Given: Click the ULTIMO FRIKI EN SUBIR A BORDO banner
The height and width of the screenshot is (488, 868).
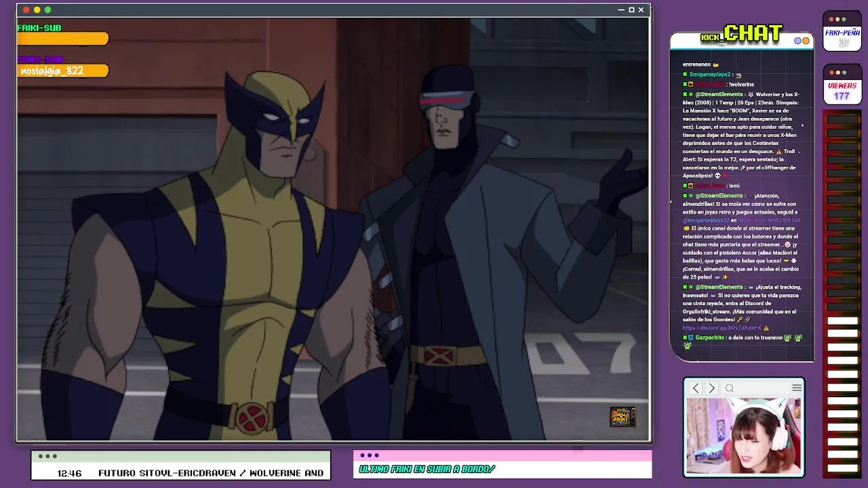Looking at the screenshot, I should pos(427,469).
